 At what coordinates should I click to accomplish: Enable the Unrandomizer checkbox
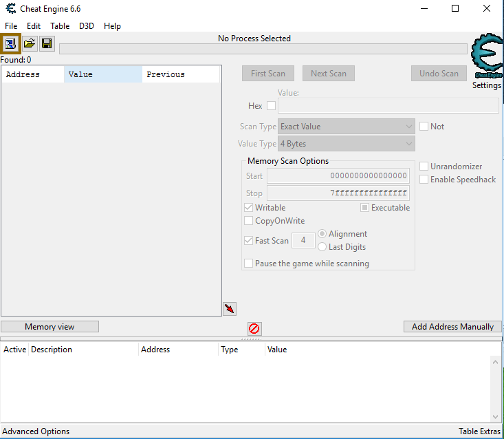(424, 167)
